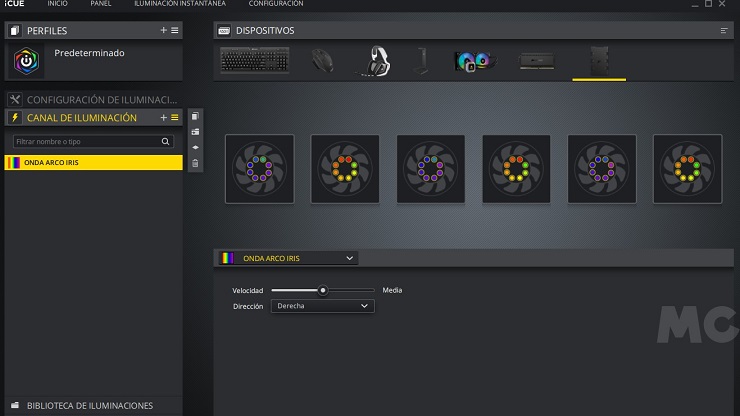The width and height of the screenshot is (740, 416).
Task: Open the Inicio menu tab
Action: click(58, 4)
